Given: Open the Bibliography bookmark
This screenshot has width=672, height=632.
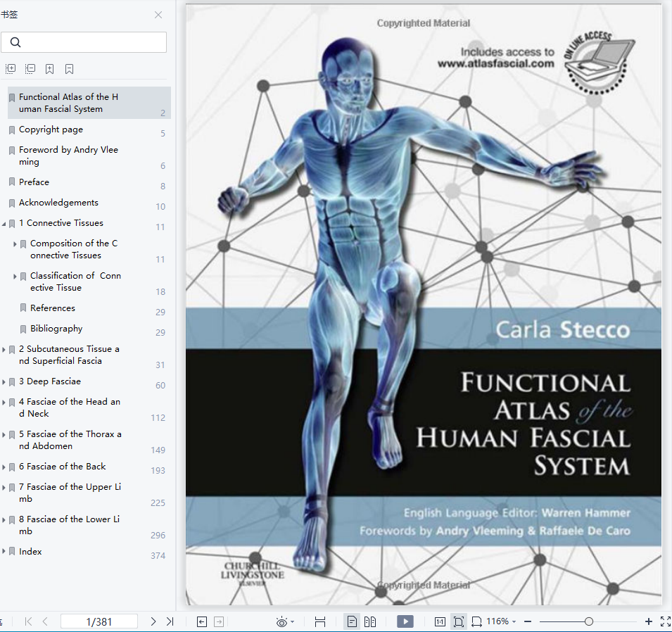Looking at the screenshot, I should click(x=56, y=329).
